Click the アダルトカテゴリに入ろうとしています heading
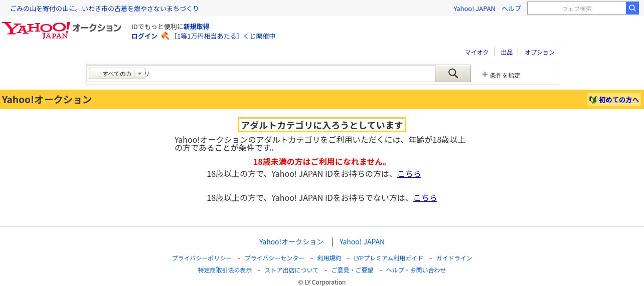This screenshot has width=644, height=286. [x=322, y=125]
